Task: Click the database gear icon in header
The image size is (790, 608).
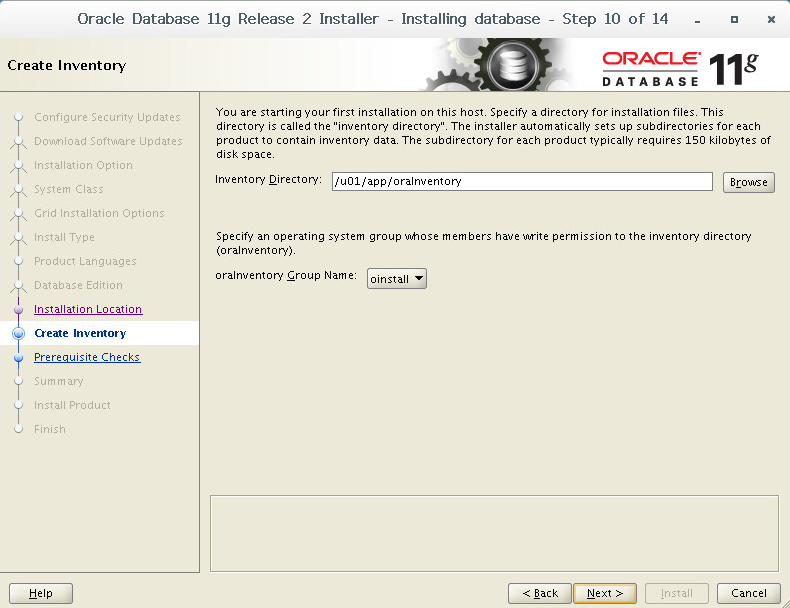Action: 513,65
